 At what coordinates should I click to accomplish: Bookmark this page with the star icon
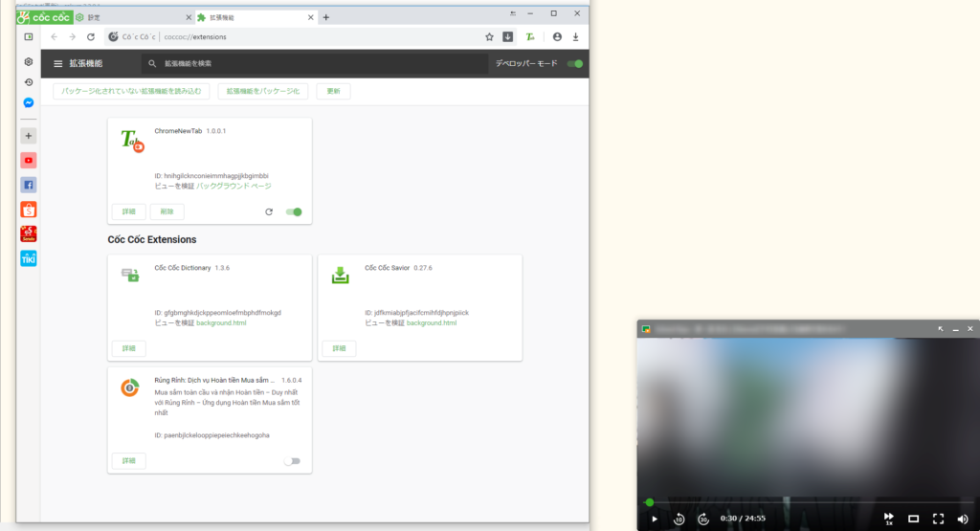(x=489, y=37)
